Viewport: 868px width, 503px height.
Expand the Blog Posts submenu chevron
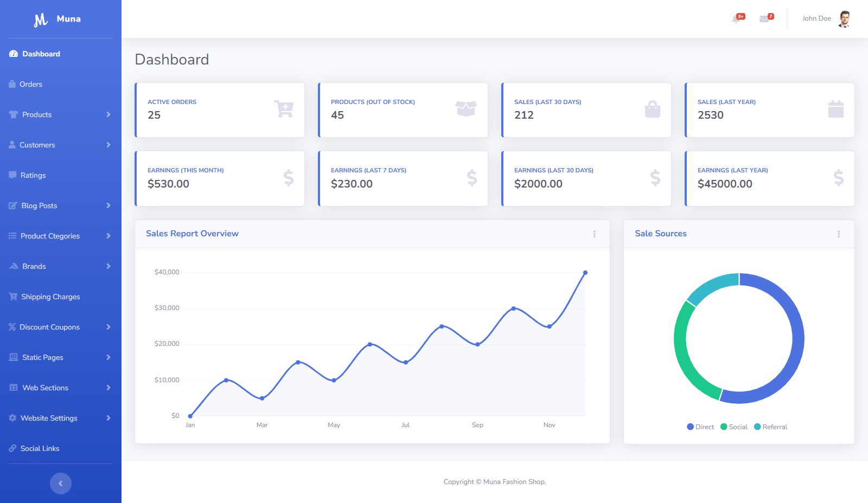(x=108, y=205)
